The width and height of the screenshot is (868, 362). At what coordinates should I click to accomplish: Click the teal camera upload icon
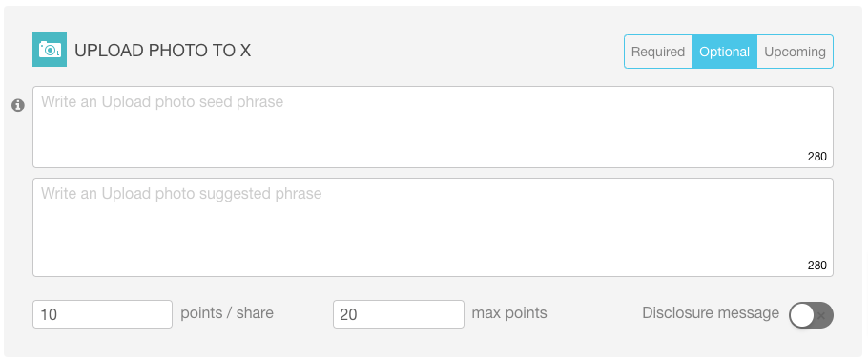pos(50,50)
